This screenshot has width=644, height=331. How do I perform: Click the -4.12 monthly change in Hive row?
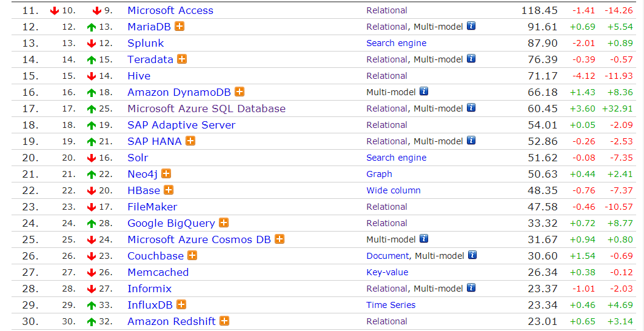pyautogui.click(x=583, y=76)
